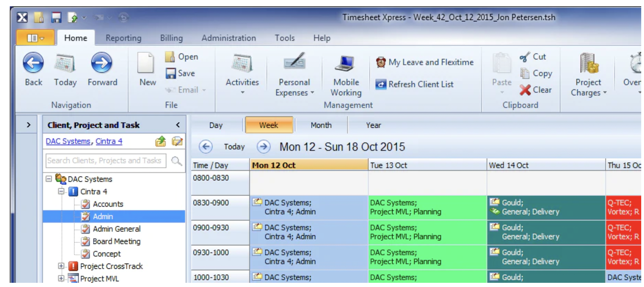Click the Tue 13 Oct column header

click(427, 165)
